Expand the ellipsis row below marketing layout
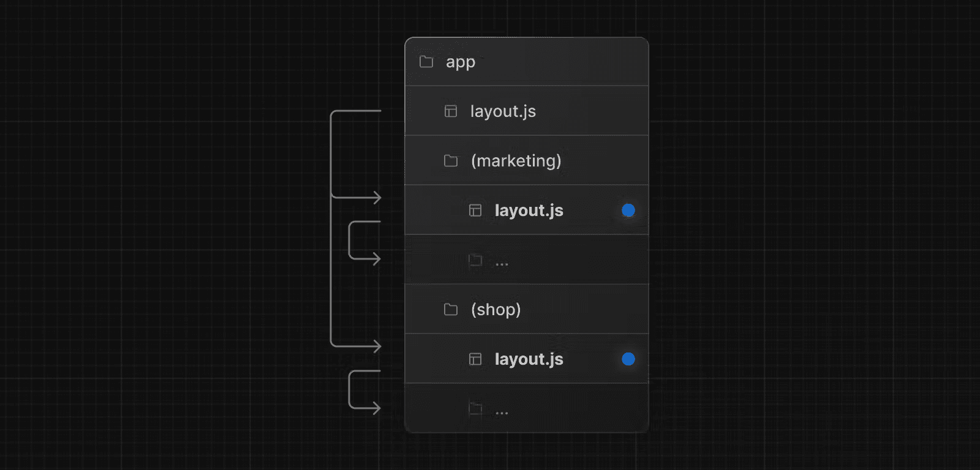 point(502,264)
